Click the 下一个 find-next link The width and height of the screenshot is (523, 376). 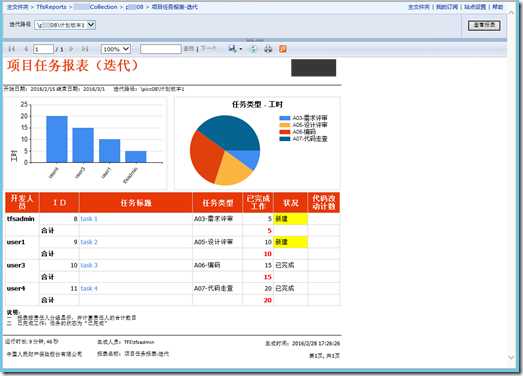[x=208, y=49]
